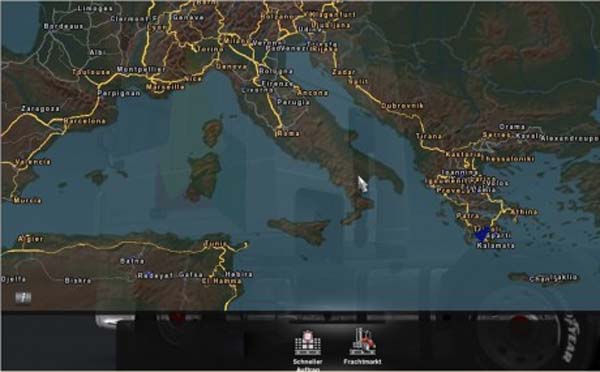The image size is (600, 372).
Task: Select Zadar on the map
Action: pos(344,72)
